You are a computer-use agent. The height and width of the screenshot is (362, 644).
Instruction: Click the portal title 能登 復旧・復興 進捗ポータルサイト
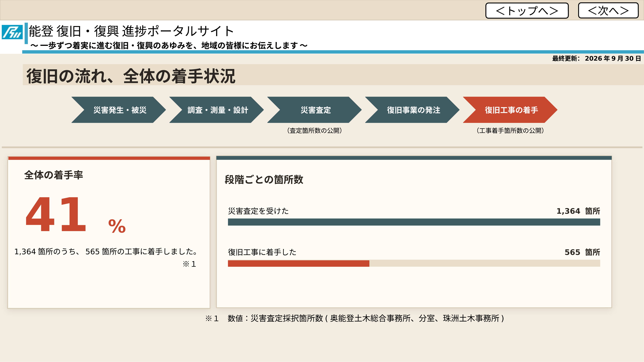click(132, 31)
